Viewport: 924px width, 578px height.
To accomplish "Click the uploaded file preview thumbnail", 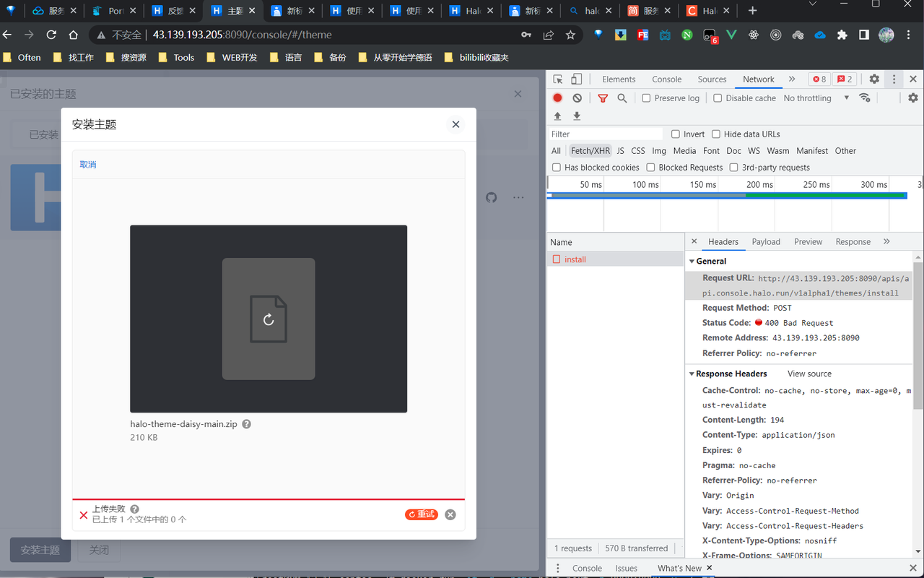I will (269, 319).
